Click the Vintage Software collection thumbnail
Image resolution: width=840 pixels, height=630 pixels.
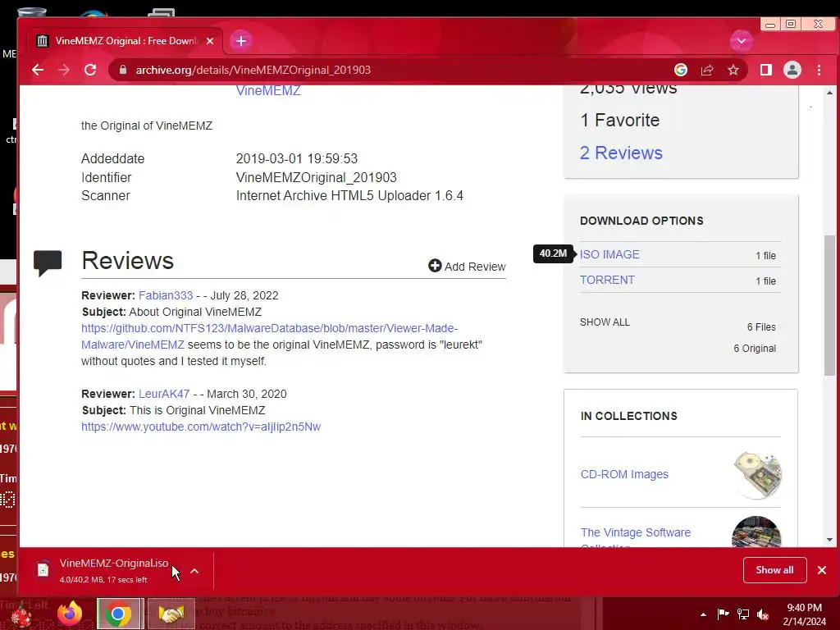tap(756, 532)
